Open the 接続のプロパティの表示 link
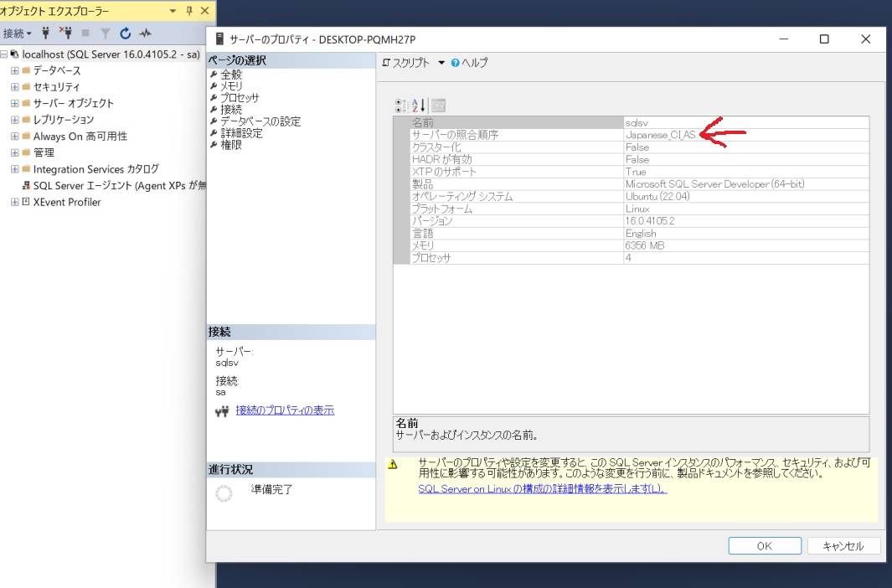 click(285, 410)
